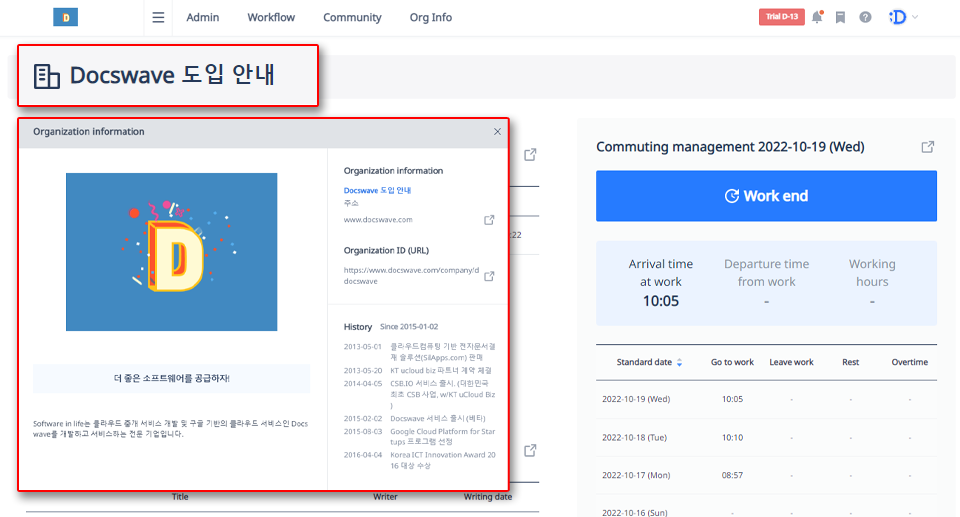
Task: Click the www.docswave.com address text
Action: (x=378, y=219)
